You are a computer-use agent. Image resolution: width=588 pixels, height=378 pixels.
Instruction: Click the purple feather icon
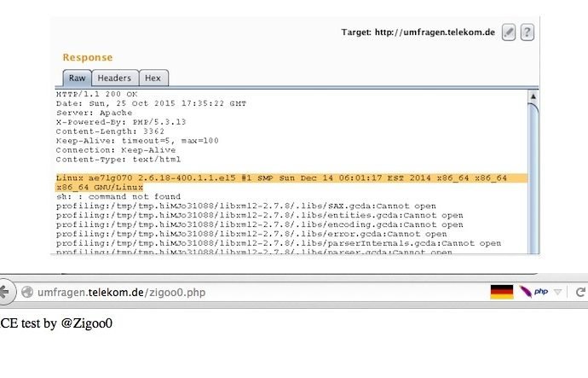pos(526,291)
